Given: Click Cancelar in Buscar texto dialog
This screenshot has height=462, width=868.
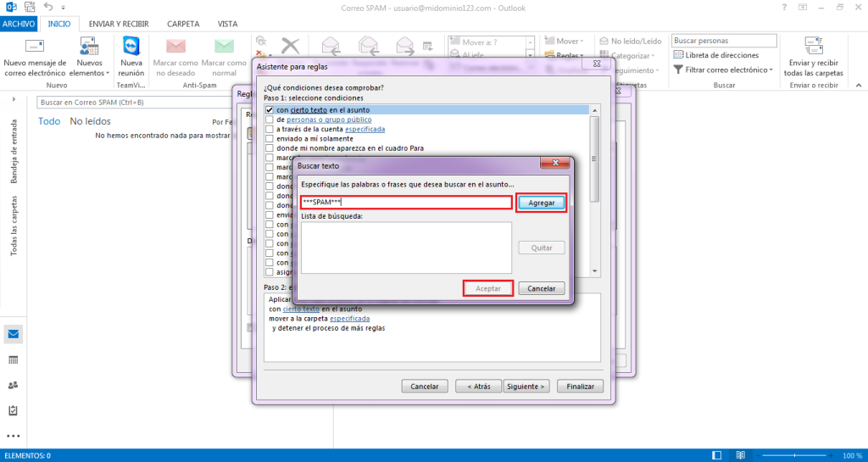Looking at the screenshot, I should point(542,288).
